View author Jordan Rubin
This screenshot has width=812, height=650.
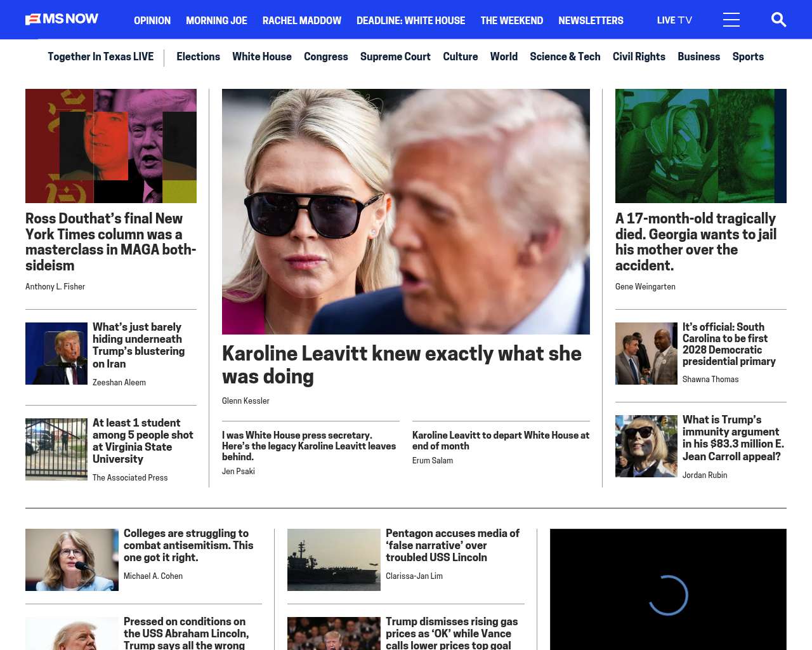[705, 475]
